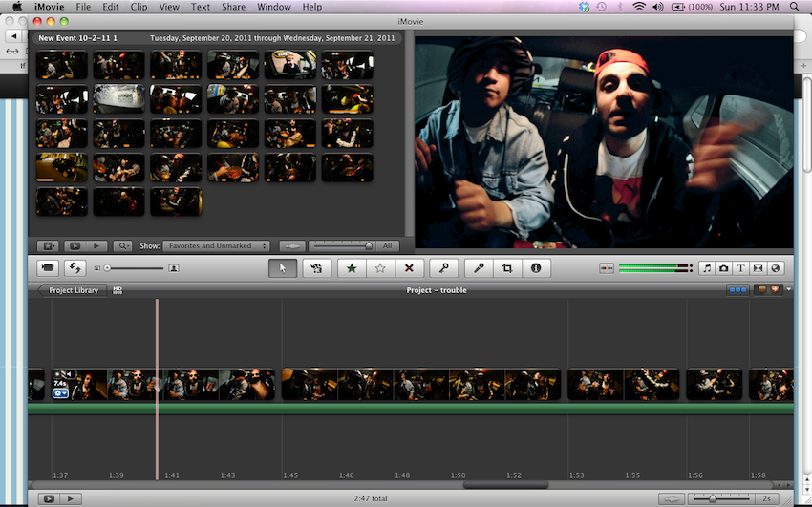This screenshot has height=507, width=812.
Task: Open the inspector info button
Action: click(535, 268)
